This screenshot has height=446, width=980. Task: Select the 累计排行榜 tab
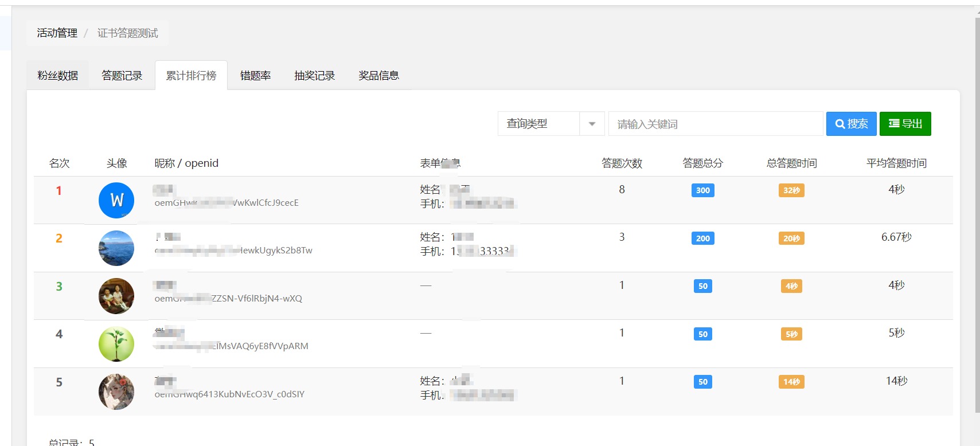(192, 75)
